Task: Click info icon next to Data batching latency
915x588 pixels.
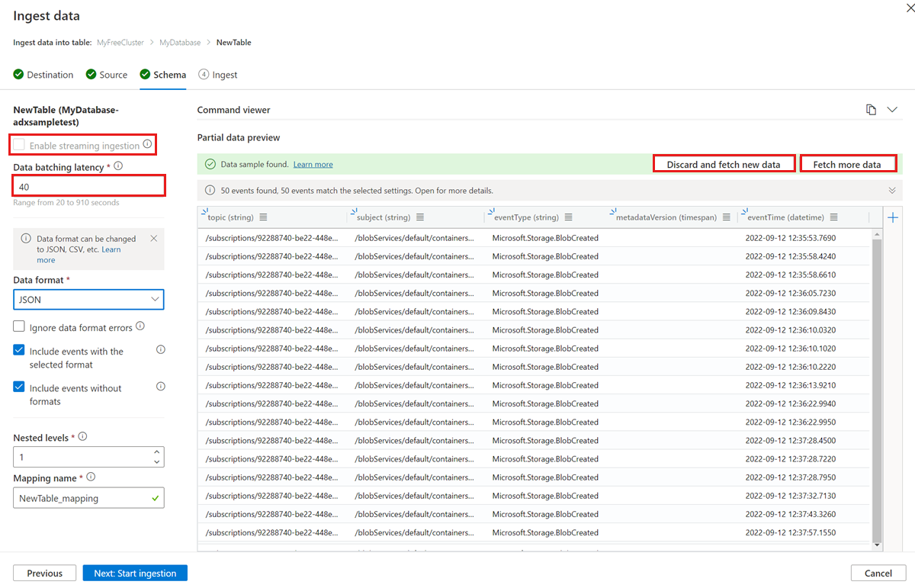Action: [118, 166]
